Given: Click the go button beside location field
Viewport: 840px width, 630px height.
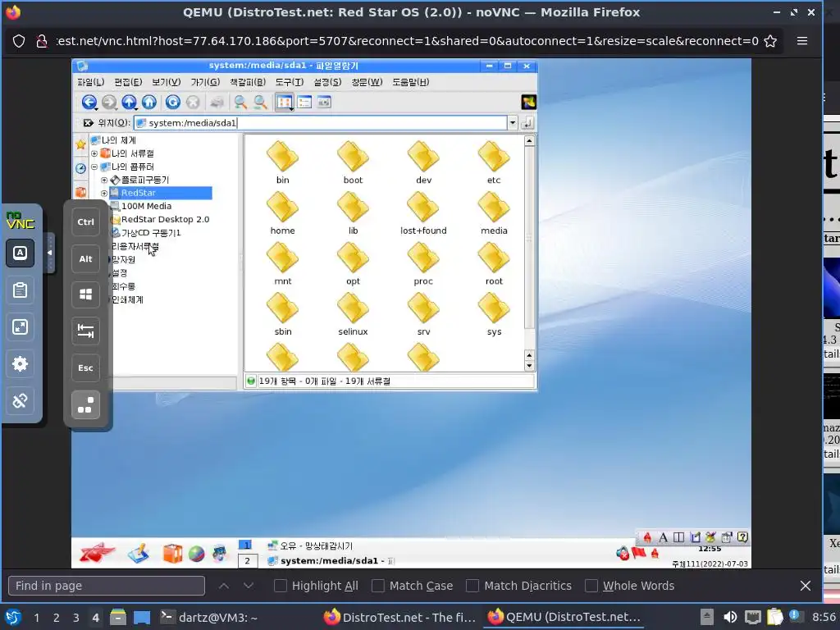Looking at the screenshot, I should (527, 123).
